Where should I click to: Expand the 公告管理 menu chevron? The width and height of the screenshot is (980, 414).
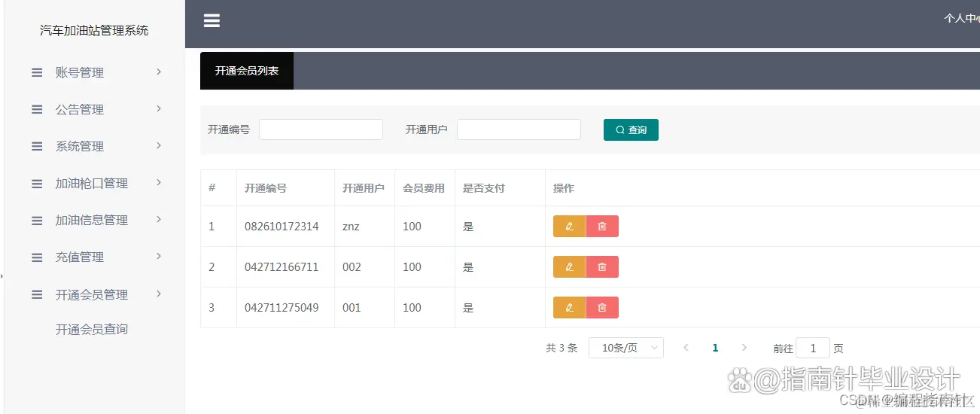pyautogui.click(x=159, y=108)
